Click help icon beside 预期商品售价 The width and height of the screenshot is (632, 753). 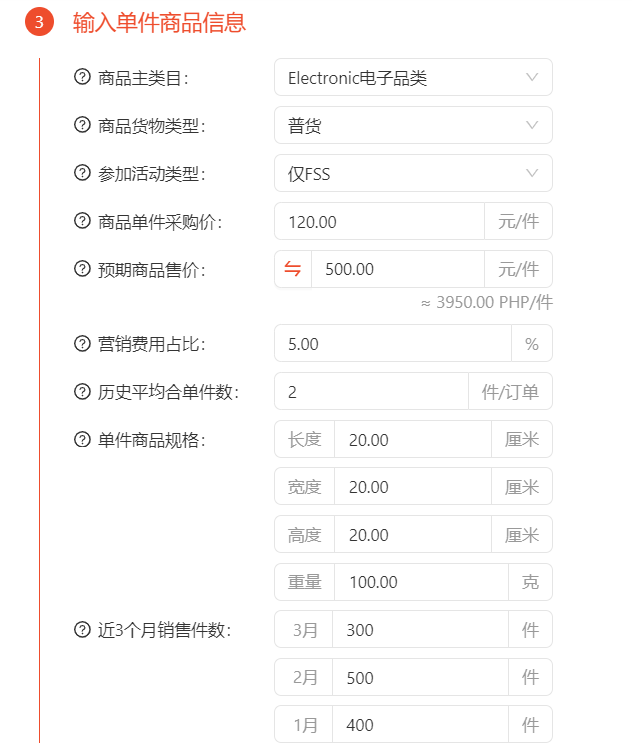tap(82, 269)
